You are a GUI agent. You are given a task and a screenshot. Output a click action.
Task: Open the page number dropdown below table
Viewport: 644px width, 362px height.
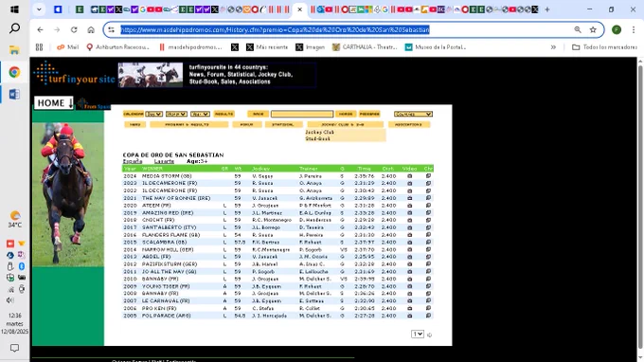418,335
